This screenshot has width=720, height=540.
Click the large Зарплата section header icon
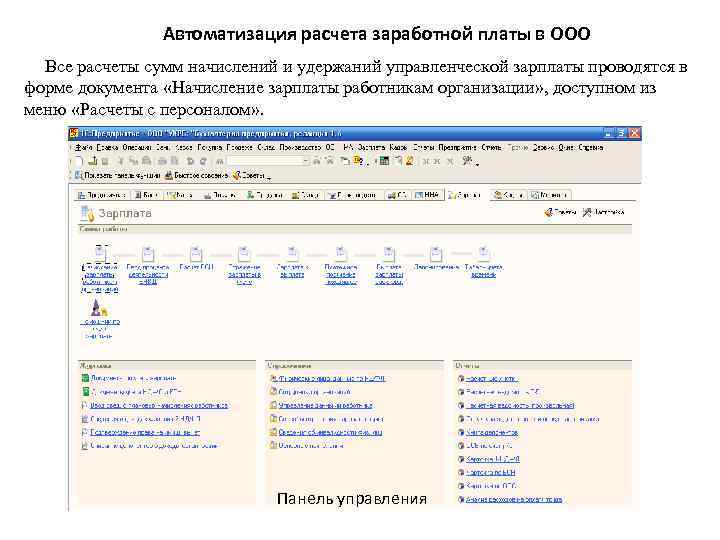click(x=87, y=214)
